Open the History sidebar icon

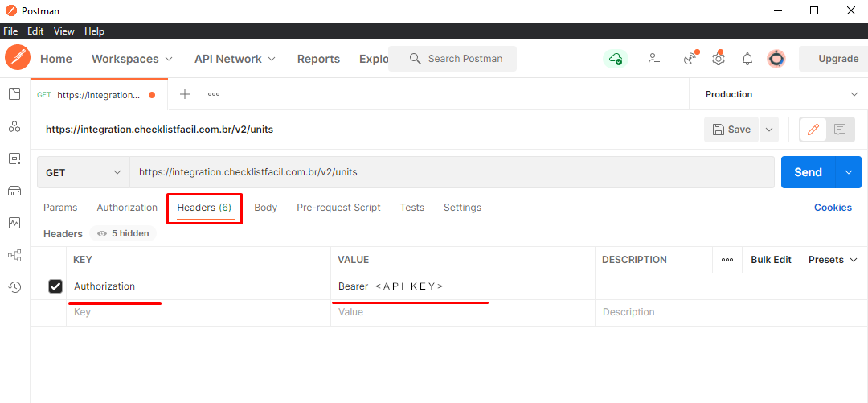(x=14, y=287)
